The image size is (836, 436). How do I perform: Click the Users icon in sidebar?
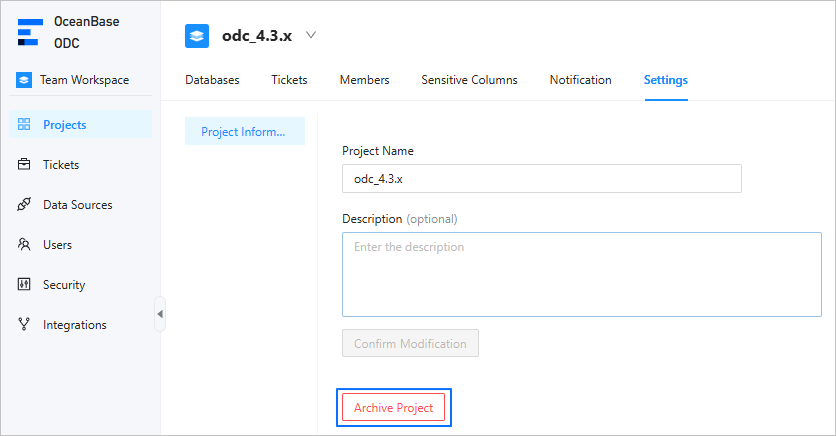click(25, 245)
